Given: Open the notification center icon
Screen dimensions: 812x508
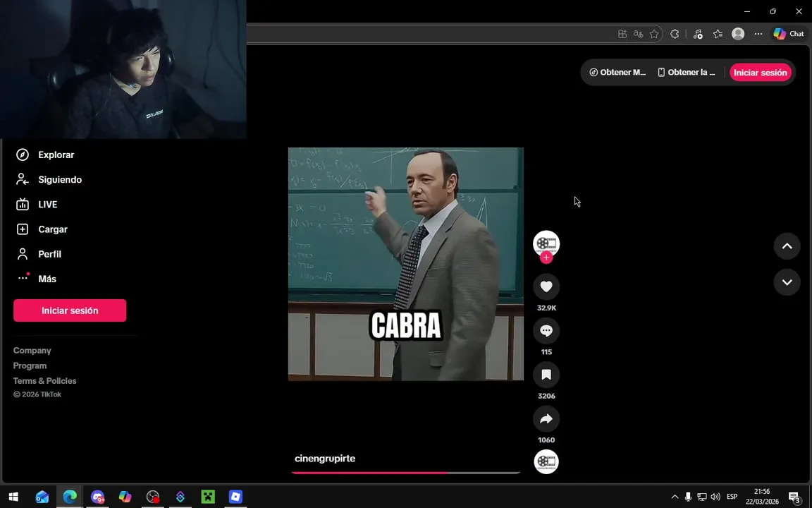Looking at the screenshot, I should tap(795, 497).
